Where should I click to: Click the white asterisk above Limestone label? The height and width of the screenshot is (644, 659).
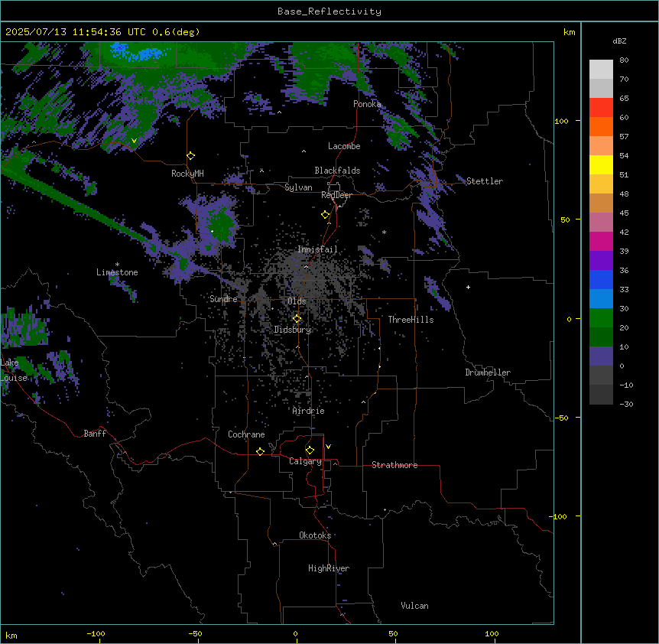pyautogui.click(x=117, y=265)
